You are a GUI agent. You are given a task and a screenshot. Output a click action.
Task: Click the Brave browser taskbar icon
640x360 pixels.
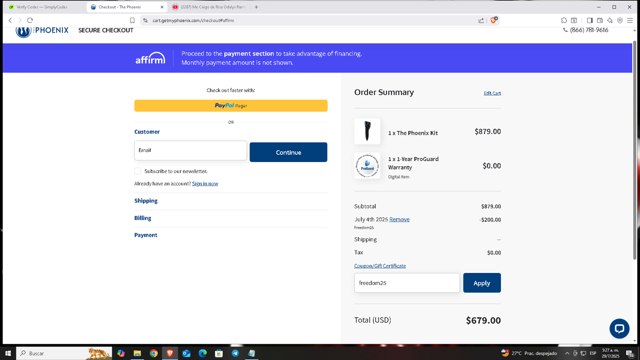point(170,353)
